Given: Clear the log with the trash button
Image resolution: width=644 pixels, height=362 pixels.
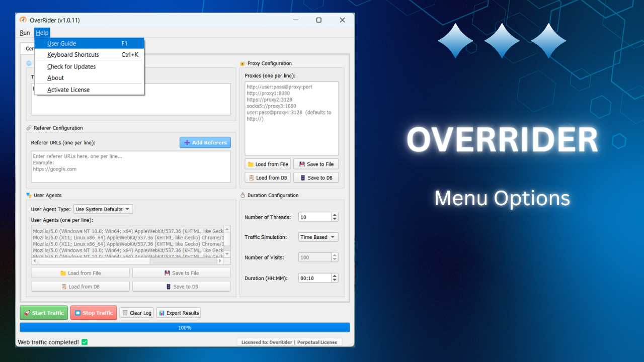Looking at the screenshot, I should (x=136, y=313).
